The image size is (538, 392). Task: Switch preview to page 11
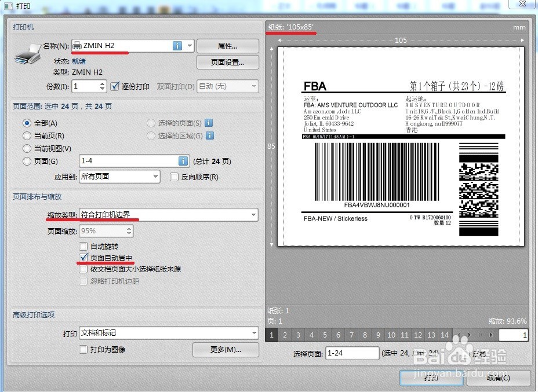coord(405,335)
